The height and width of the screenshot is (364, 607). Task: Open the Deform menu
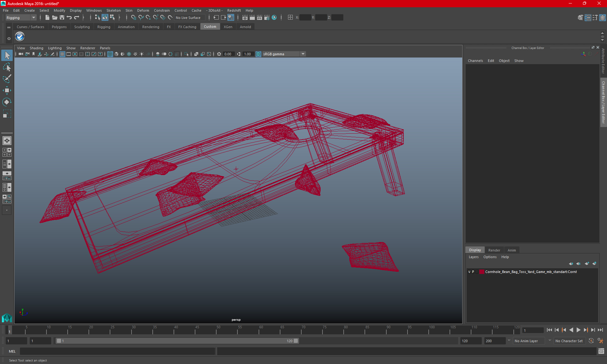click(x=142, y=10)
